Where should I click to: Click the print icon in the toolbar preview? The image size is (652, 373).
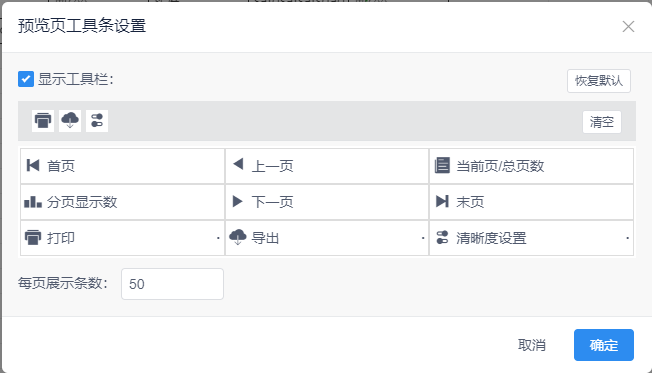43,121
